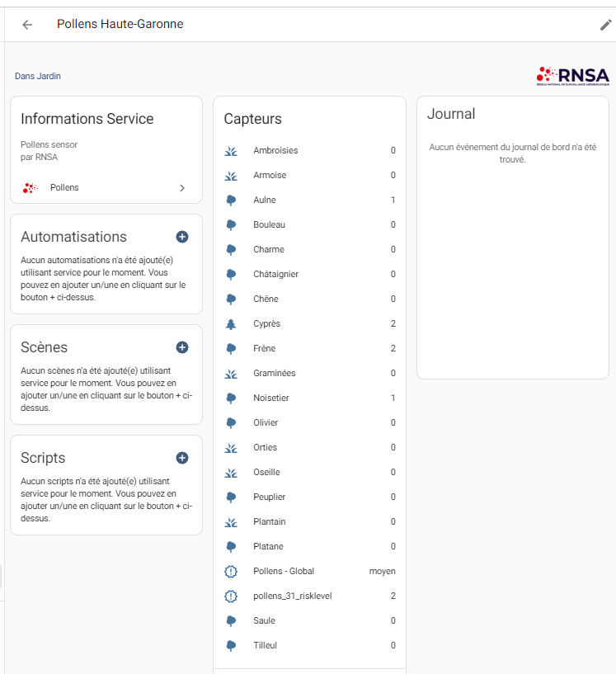Expand the Pollens service chevron

(182, 188)
